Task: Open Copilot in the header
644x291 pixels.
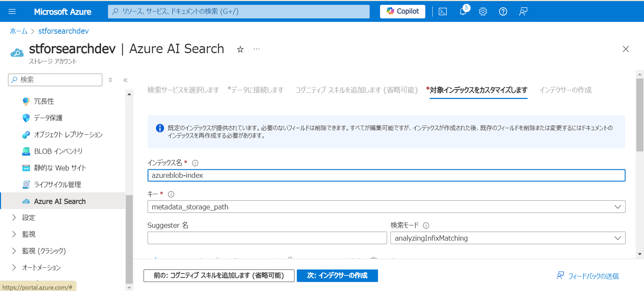Action: pyautogui.click(x=402, y=12)
